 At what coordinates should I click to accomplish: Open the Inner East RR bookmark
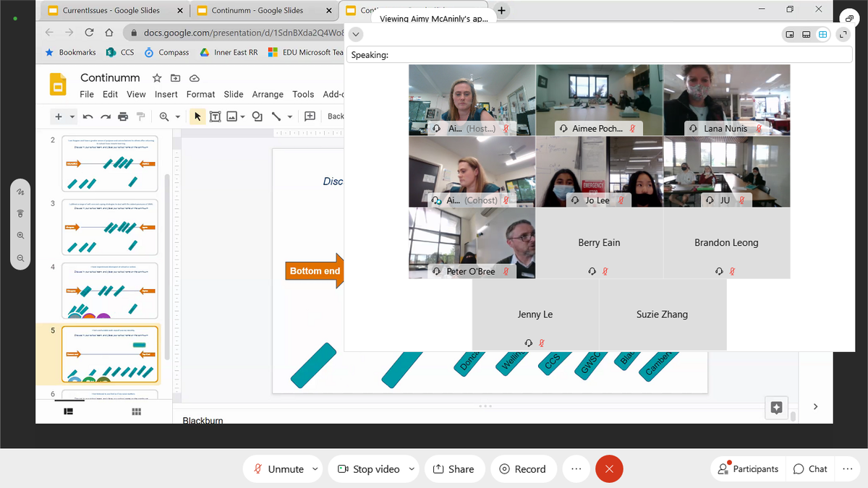(229, 53)
